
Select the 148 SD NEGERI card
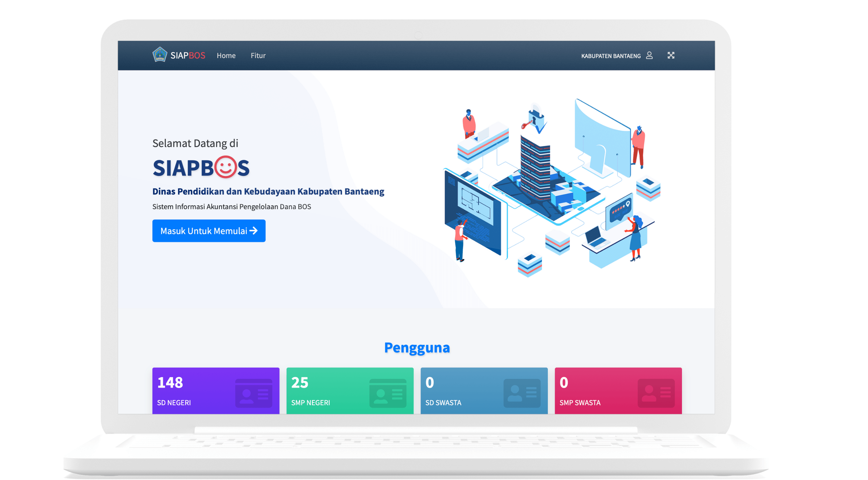point(216,391)
